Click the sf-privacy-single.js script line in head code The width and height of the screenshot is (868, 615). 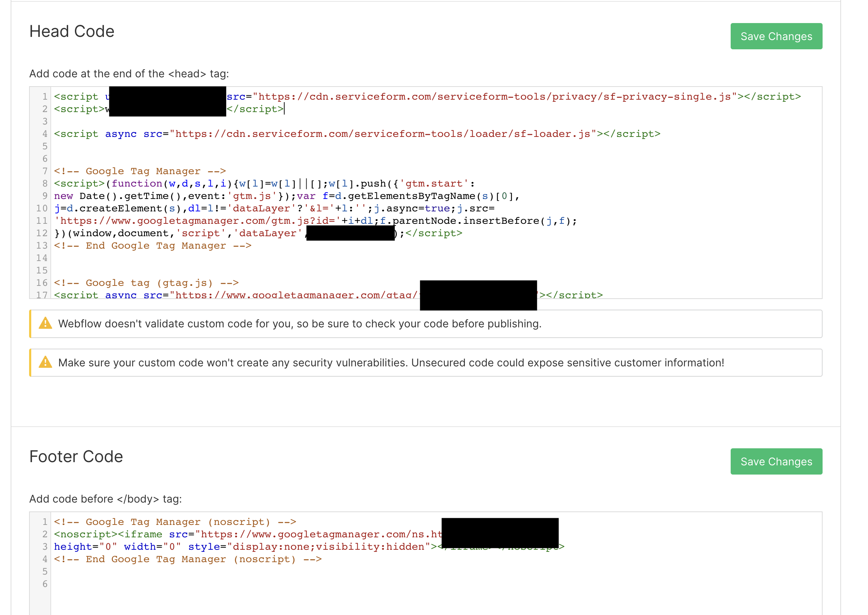pos(427,96)
